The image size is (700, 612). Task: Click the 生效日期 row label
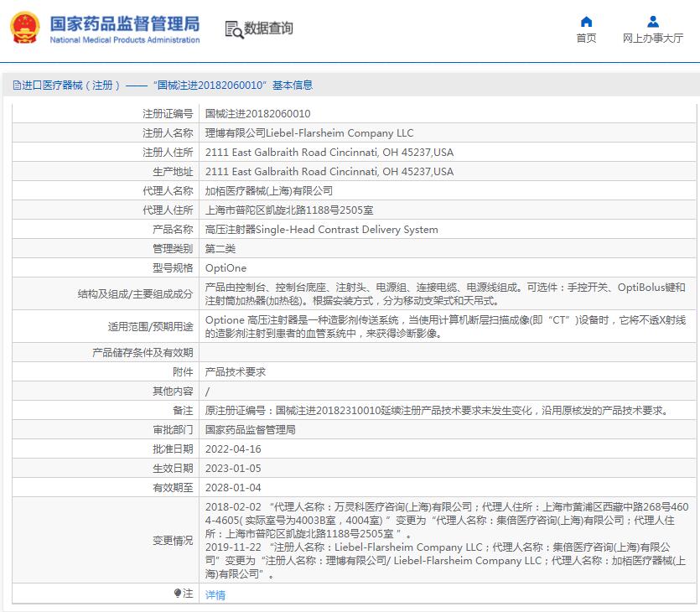(173, 469)
